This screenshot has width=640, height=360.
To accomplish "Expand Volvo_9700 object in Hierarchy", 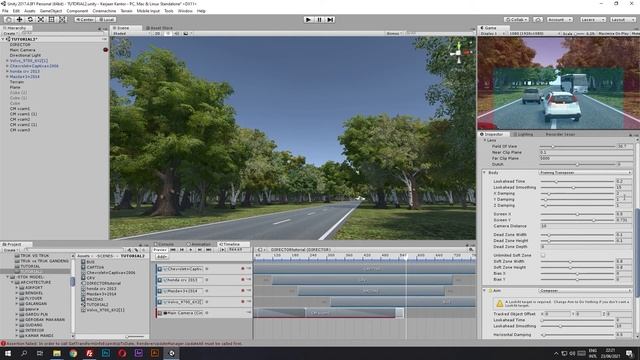I will 7,60.
